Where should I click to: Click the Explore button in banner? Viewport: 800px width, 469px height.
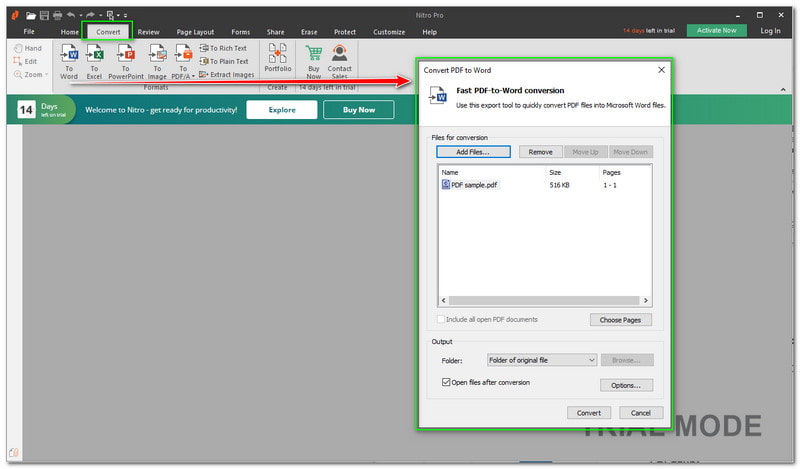click(282, 110)
